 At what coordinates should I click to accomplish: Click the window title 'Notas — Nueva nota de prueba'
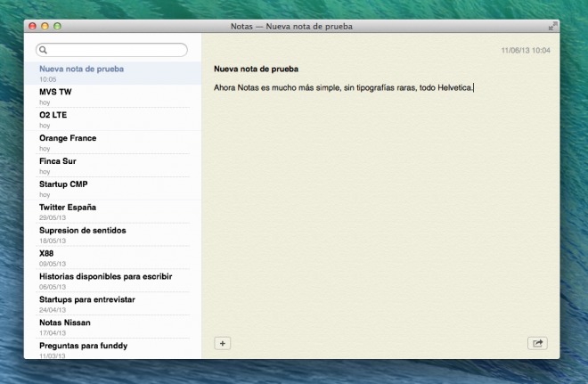pyautogui.click(x=291, y=26)
